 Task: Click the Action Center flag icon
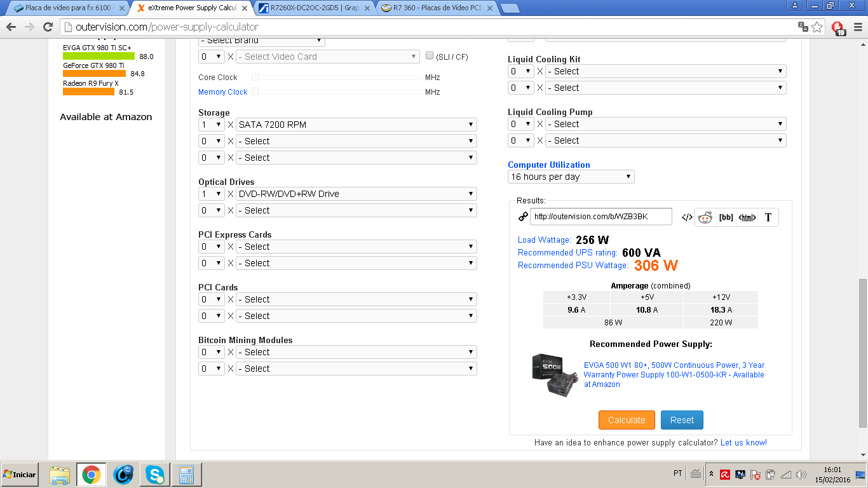(756, 474)
